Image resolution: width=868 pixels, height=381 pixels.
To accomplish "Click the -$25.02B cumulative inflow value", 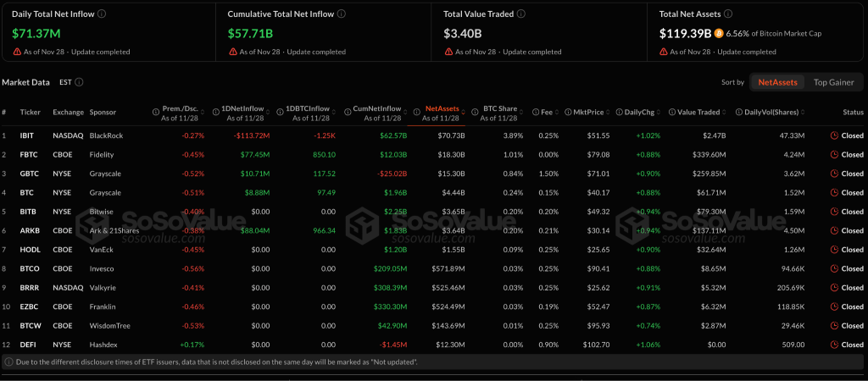I will [390, 174].
